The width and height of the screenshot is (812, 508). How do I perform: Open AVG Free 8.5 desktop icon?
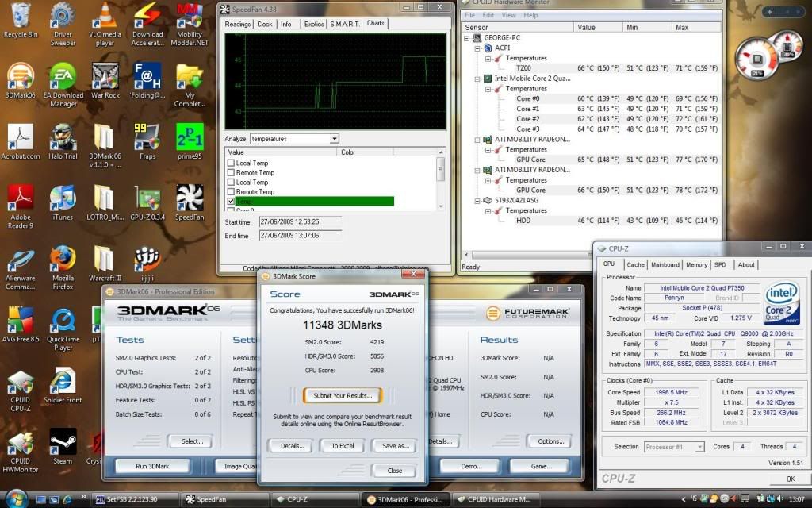click(x=20, y=325)
